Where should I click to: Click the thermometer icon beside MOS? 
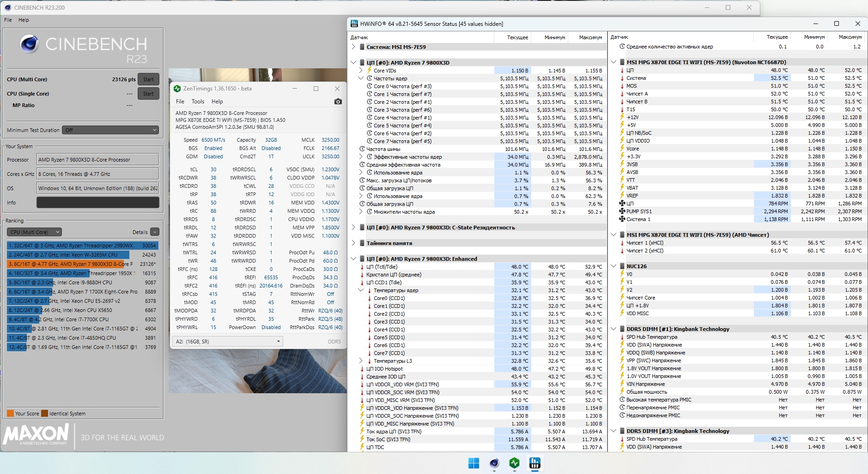click(x=622, y=86)
